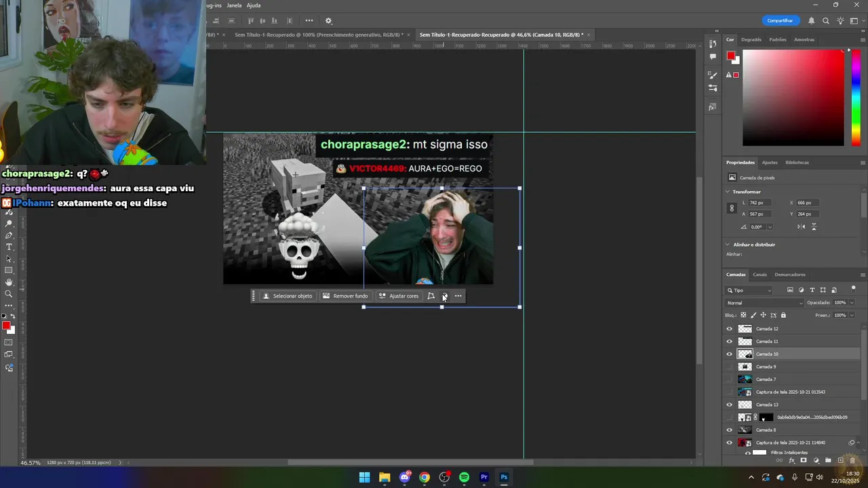Open the layer blend mode Normal dropdown
This screenshot has width=868, height=488.
click(764, 303)
